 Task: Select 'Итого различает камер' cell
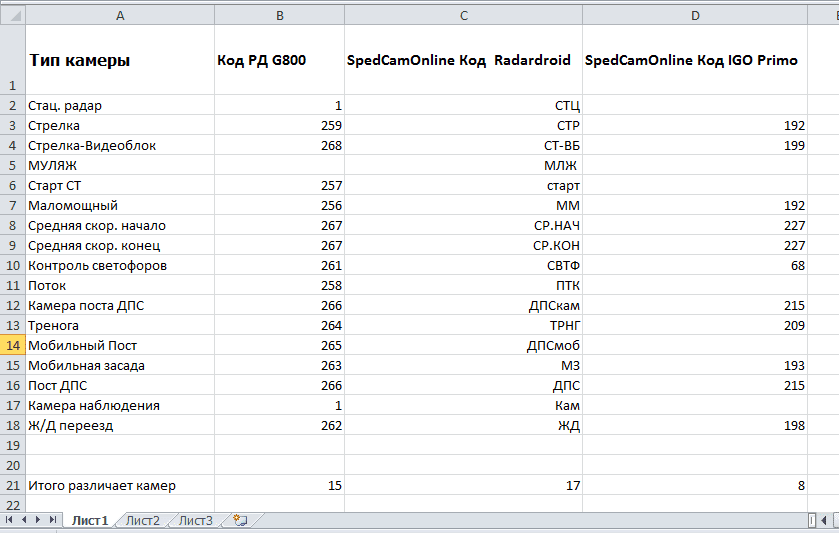pyautogui.click(x=120, y=485)
